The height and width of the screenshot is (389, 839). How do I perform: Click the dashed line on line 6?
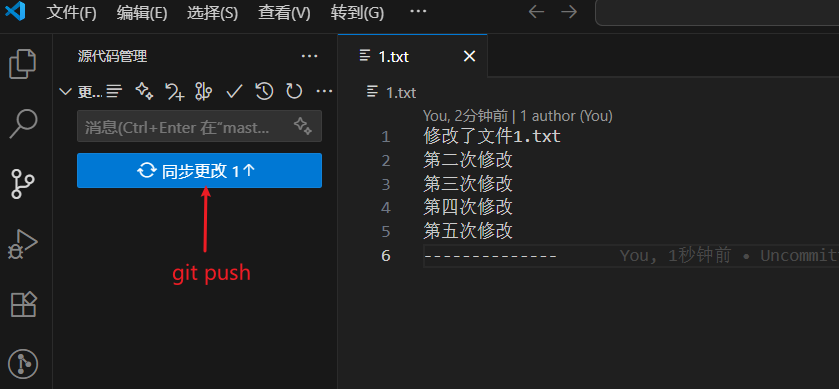[x=491, y=256]
